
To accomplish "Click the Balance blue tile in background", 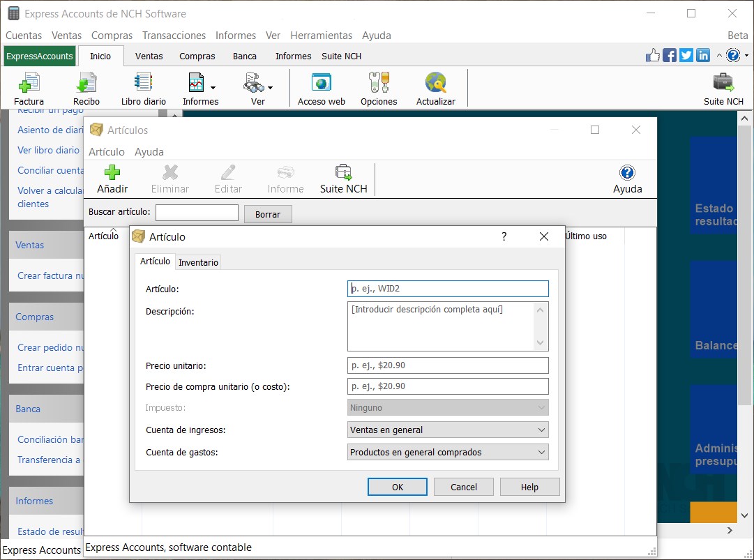I will [714, 309].
